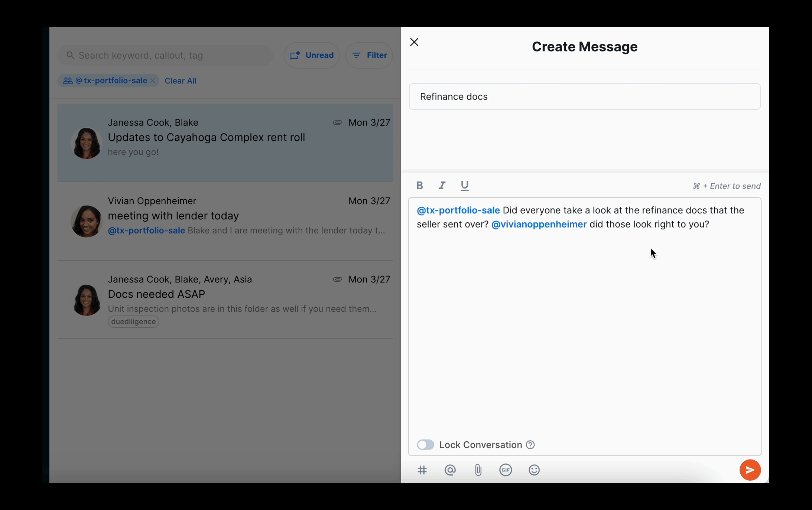The image size is (812, 510).
Task: Click the bold formatting icon
Action: pyautogui.click(x=419, y=186)
